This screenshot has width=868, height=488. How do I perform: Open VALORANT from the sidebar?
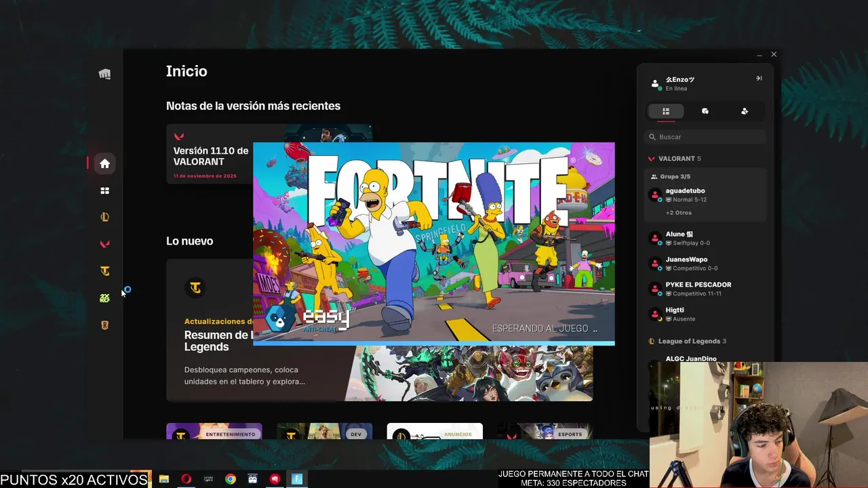[x=104, y=244]
